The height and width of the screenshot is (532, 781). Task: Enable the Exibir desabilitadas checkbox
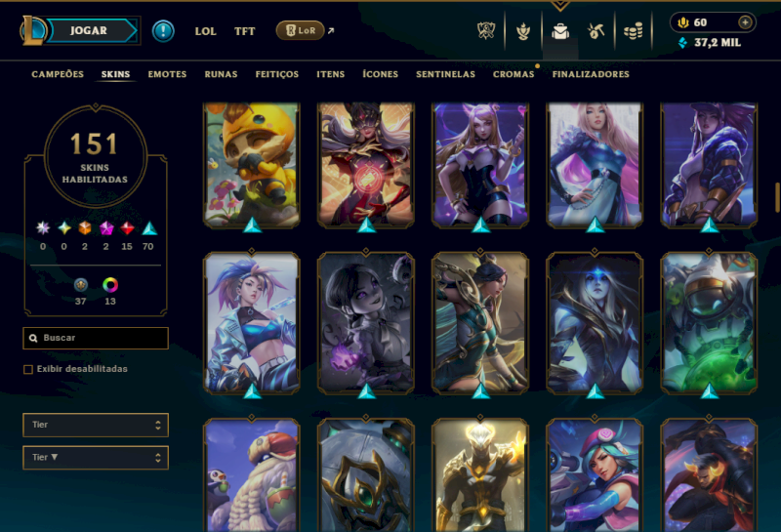28,369
